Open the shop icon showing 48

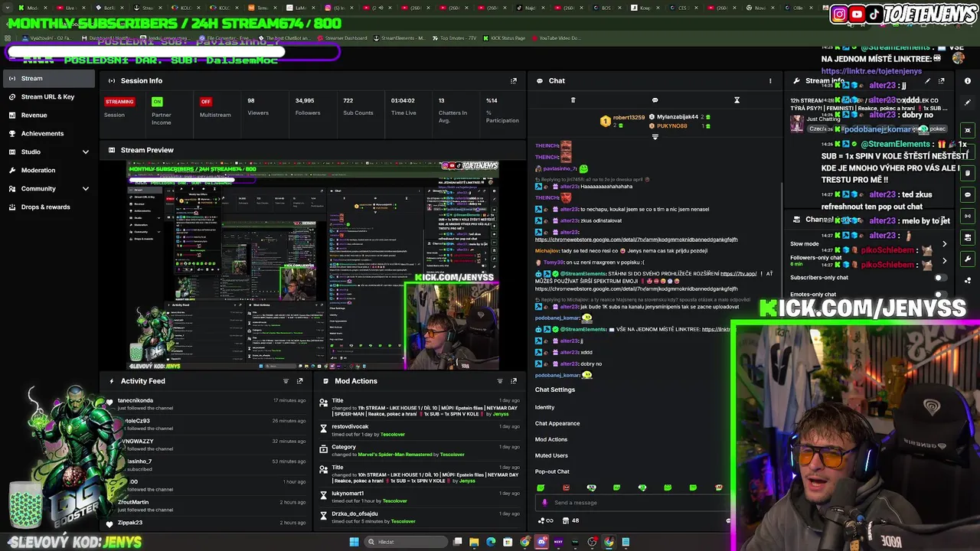570,520
